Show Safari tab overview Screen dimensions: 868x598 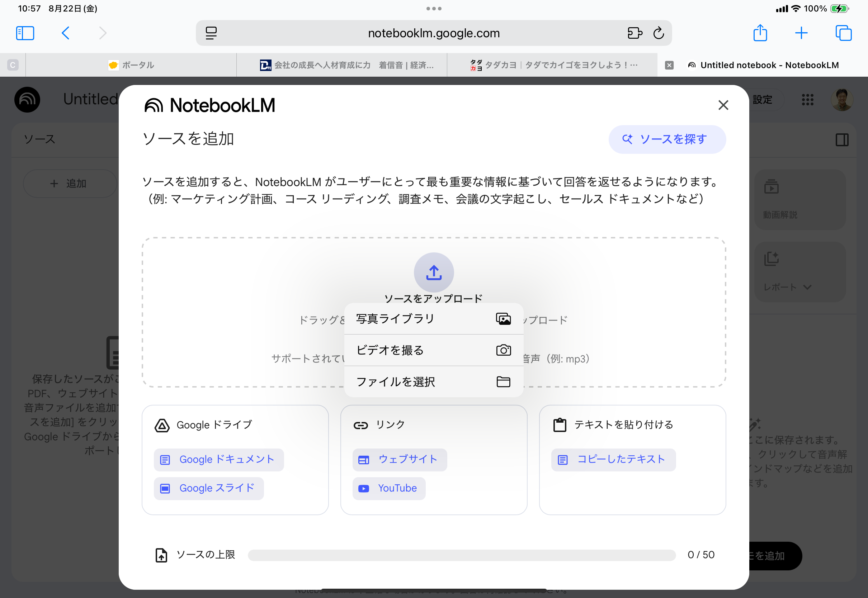coord(843,33)
